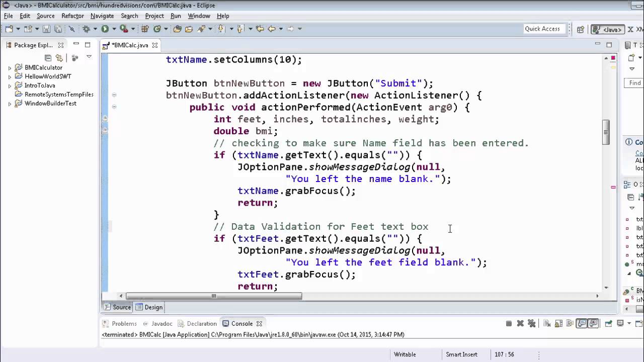Expand the IntroToJava project

tap(10, 86)
